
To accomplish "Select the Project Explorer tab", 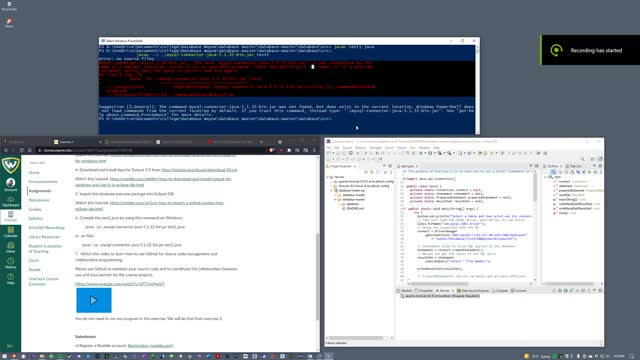I will click(341, 166).
